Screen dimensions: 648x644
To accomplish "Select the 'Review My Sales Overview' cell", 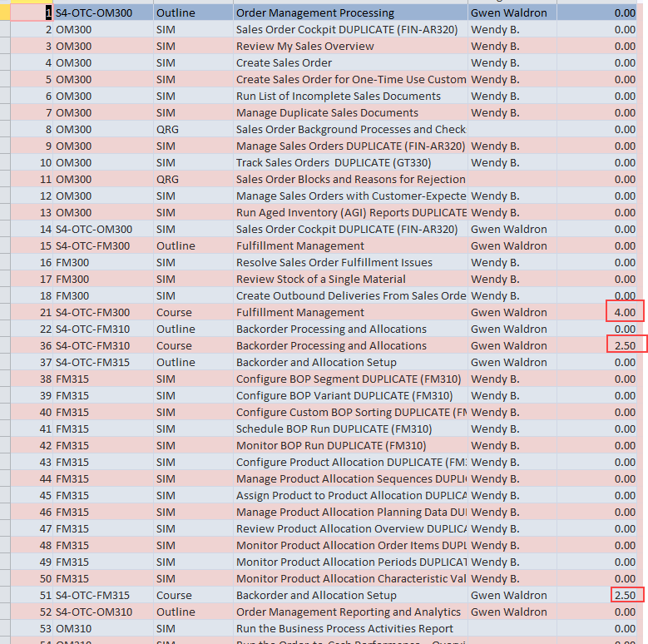I will pos(350,47).
